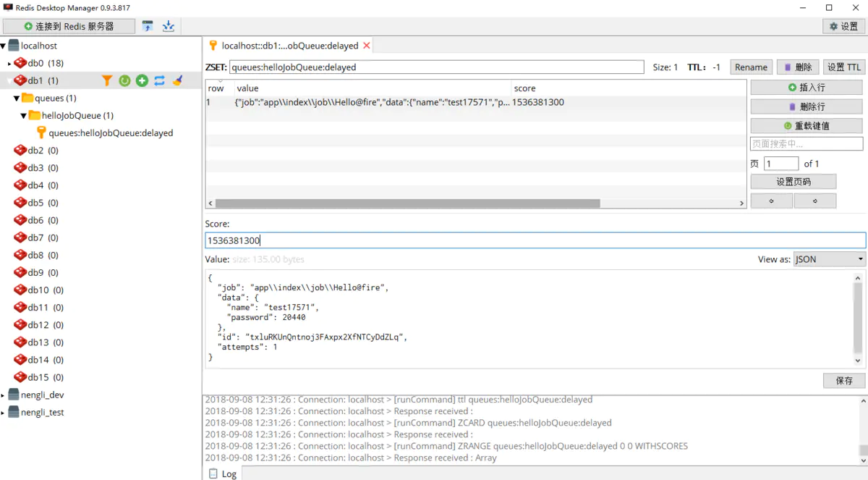Open the Log tab at the bottom
The height and width of the screenshot is (480, 868).
pos(222,473)
